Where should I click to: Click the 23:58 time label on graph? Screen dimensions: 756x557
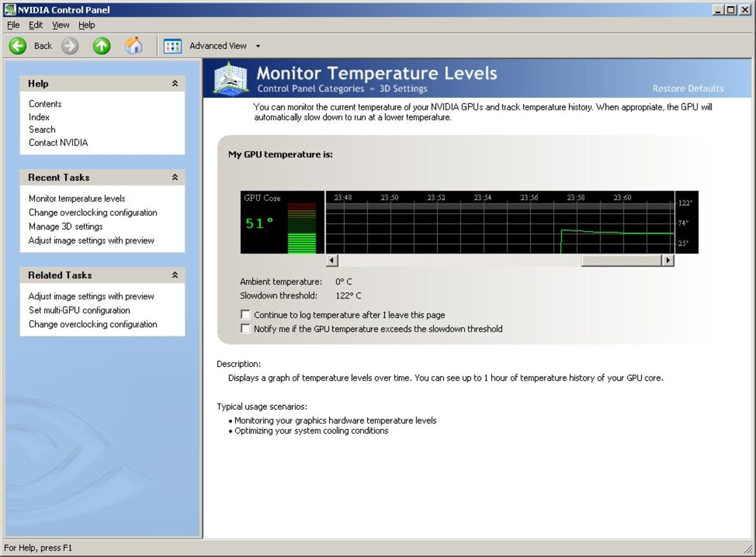coord(576,198)
